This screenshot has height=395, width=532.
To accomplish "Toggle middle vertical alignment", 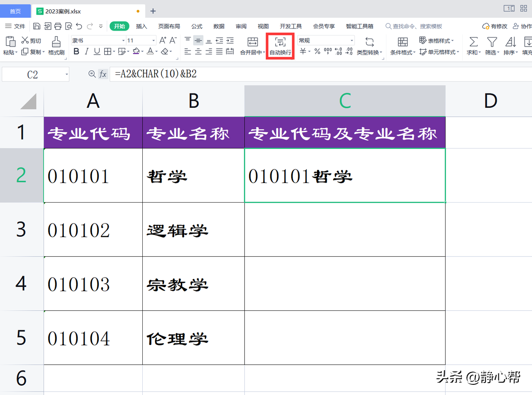I will tap(198, 40).
